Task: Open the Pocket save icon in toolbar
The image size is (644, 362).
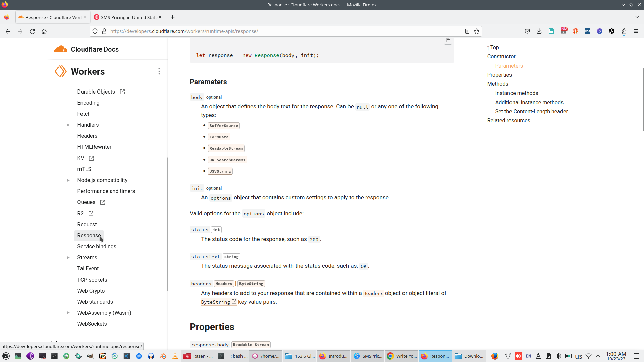Action: click(x=527, y=31)
